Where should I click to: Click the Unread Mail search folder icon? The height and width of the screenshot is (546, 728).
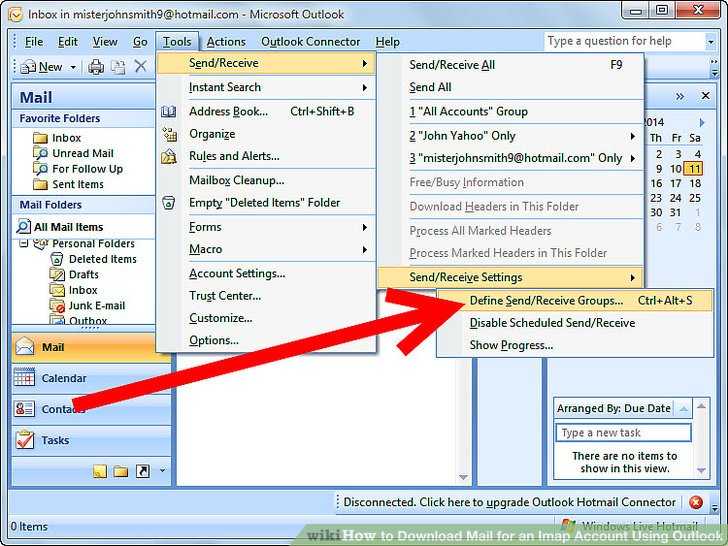tap(40, 153)
